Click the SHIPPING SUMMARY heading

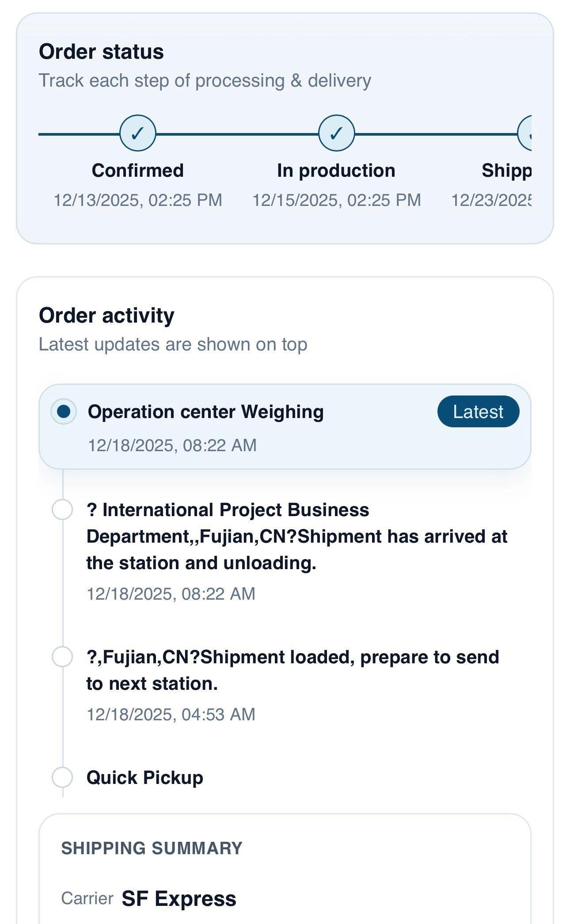[152, 848]
